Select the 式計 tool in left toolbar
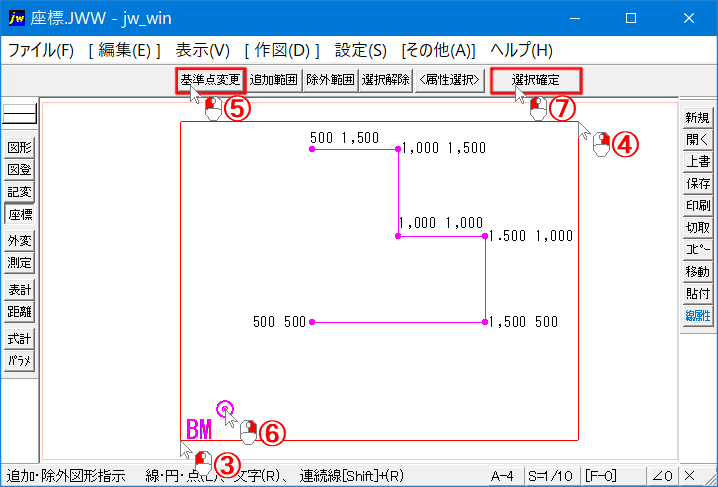This screenshot has height=487, width=718. [x=19, y=339]
